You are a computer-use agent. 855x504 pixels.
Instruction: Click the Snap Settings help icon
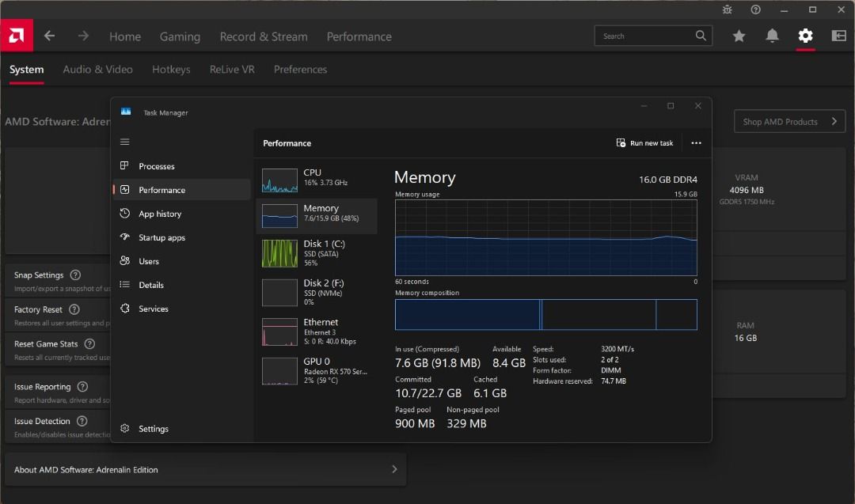(x=76, y=275)
